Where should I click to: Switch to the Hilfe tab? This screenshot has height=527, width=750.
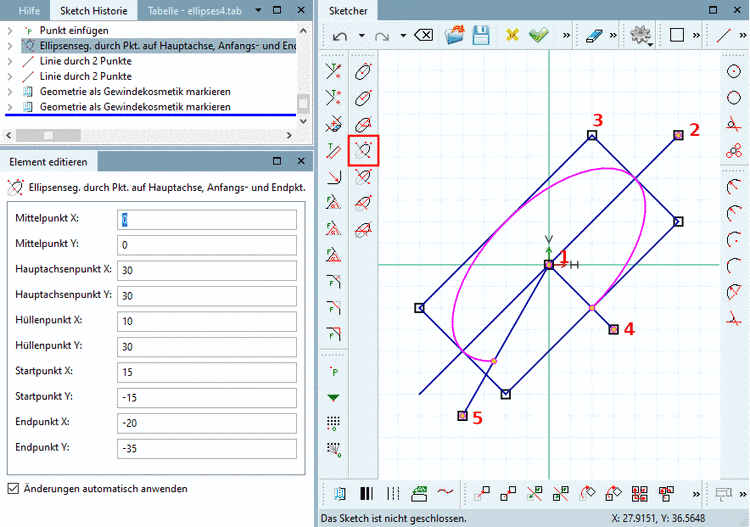click(30, 10)
